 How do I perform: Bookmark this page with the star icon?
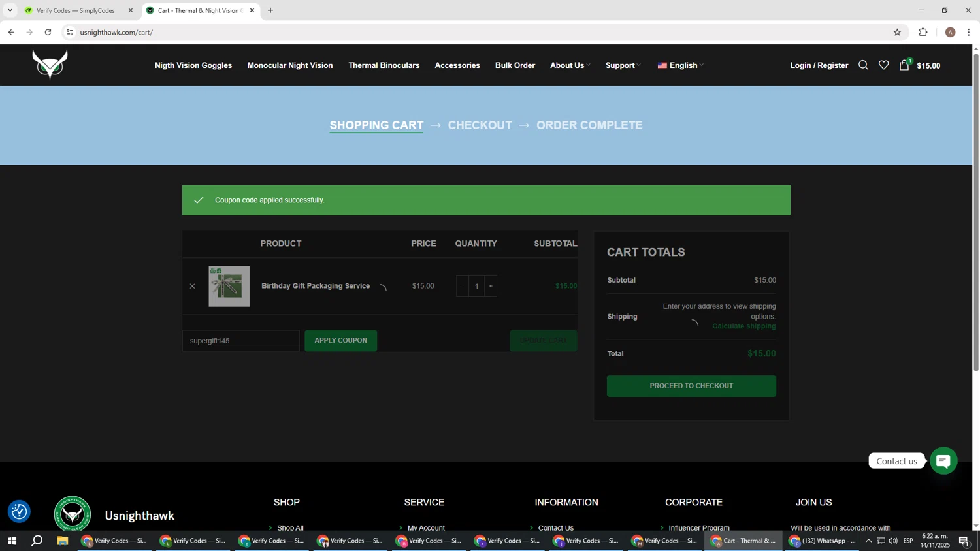(x=897, y=32)
